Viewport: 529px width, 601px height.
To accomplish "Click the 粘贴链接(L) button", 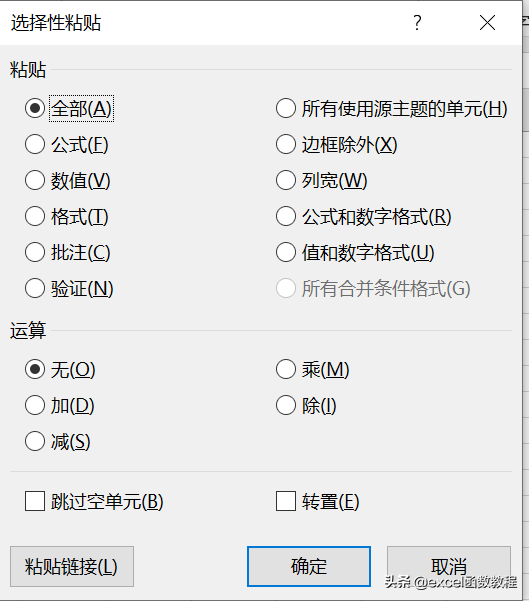I will [x=72, y=567].
